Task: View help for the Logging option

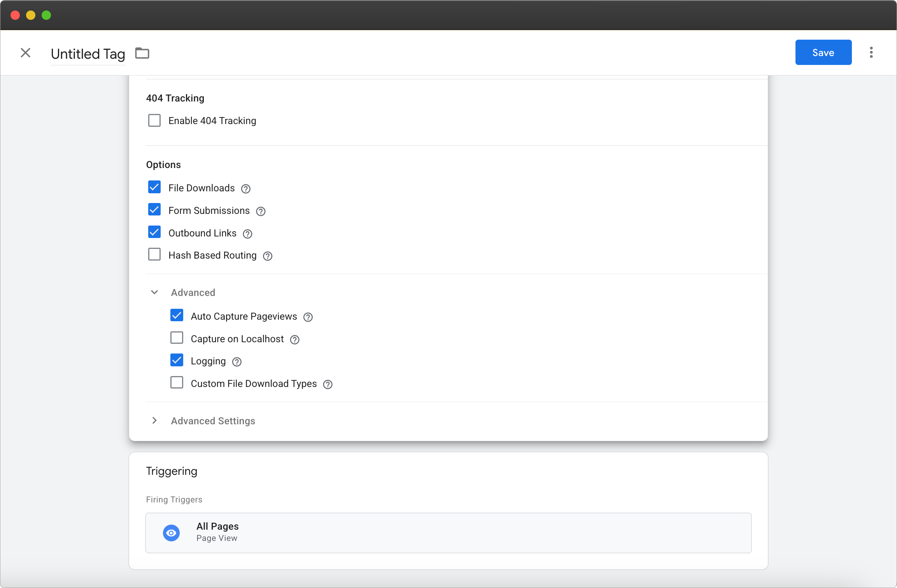Action: (x=236, y=362)
